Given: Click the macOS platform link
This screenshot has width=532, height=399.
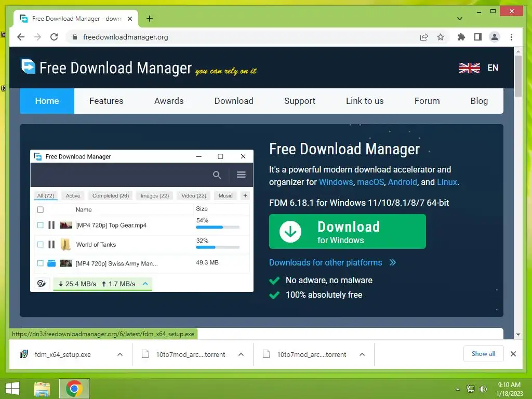Looking at the screenshot, I should pos(370,182).
